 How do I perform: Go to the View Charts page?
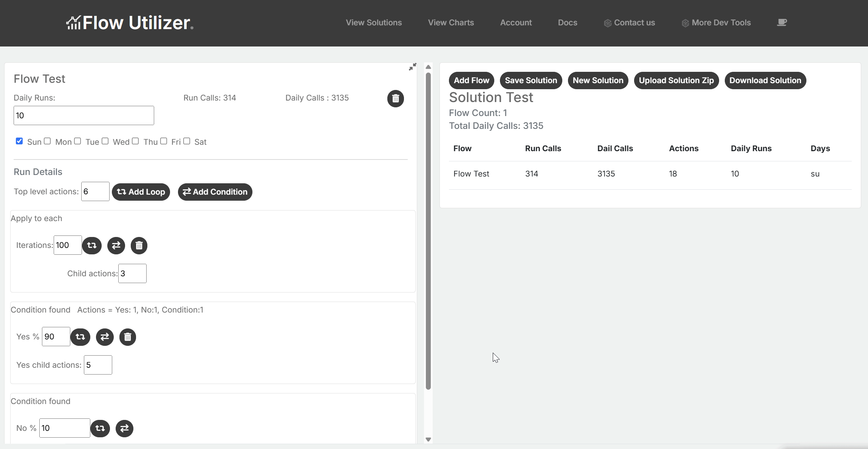coord(450,23)
